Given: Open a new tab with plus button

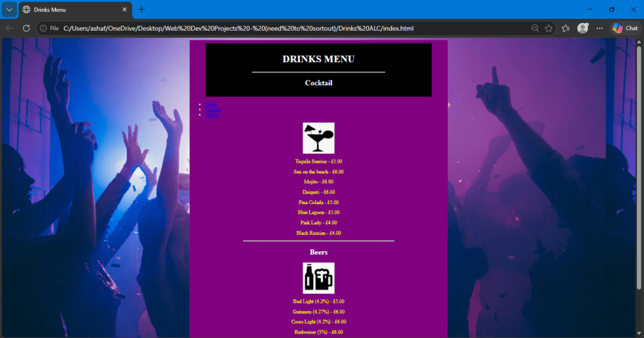Looking at the screenshot, I should point(142,9).
